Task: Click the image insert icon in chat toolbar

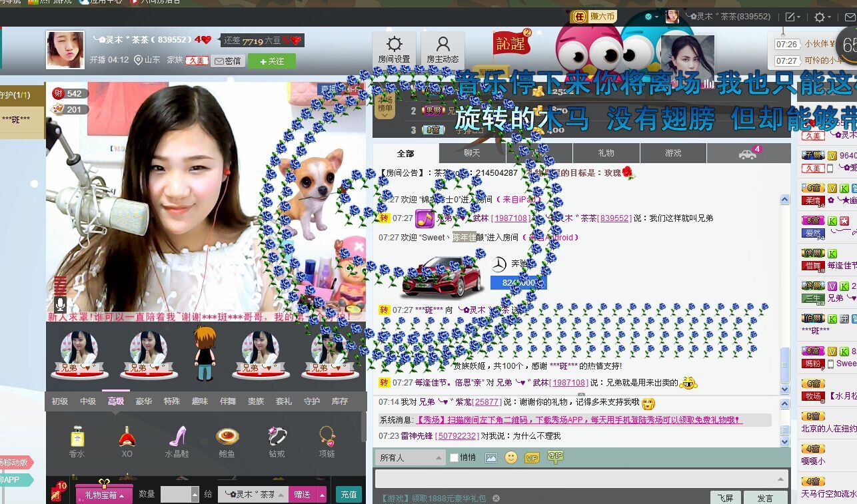Action: [x=491, y=457]
